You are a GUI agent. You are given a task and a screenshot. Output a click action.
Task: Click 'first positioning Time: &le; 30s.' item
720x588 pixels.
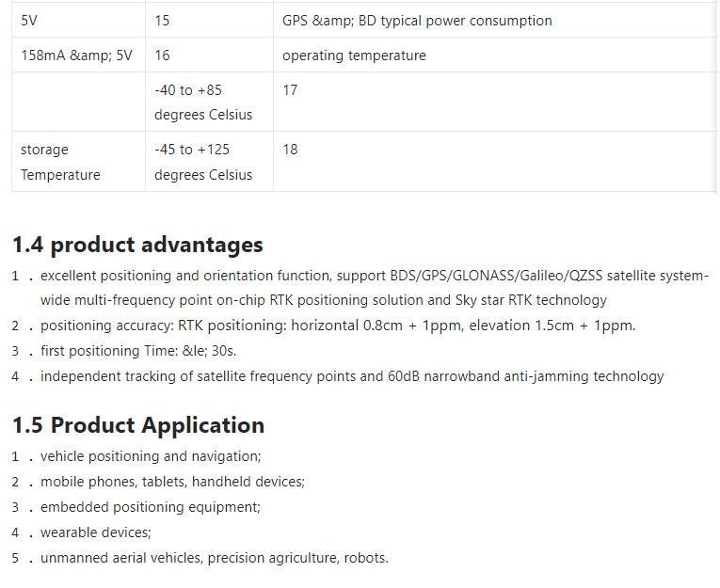click(138, 351)
